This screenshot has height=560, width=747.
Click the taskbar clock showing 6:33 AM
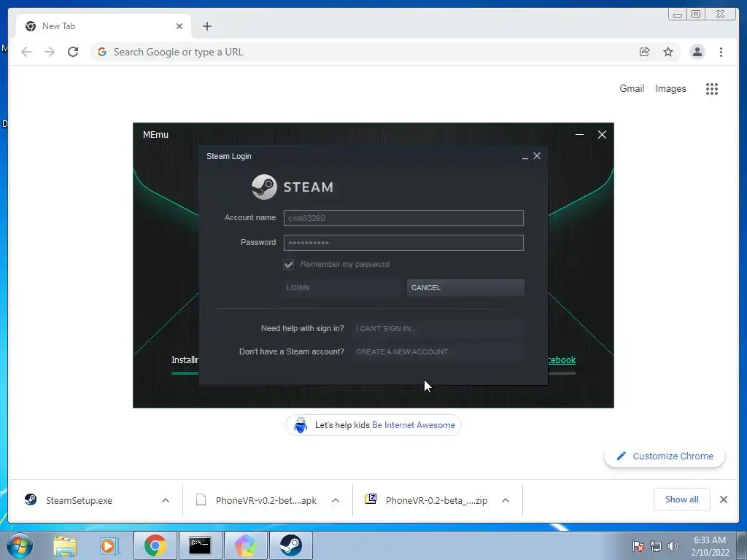tap(710, 546)
